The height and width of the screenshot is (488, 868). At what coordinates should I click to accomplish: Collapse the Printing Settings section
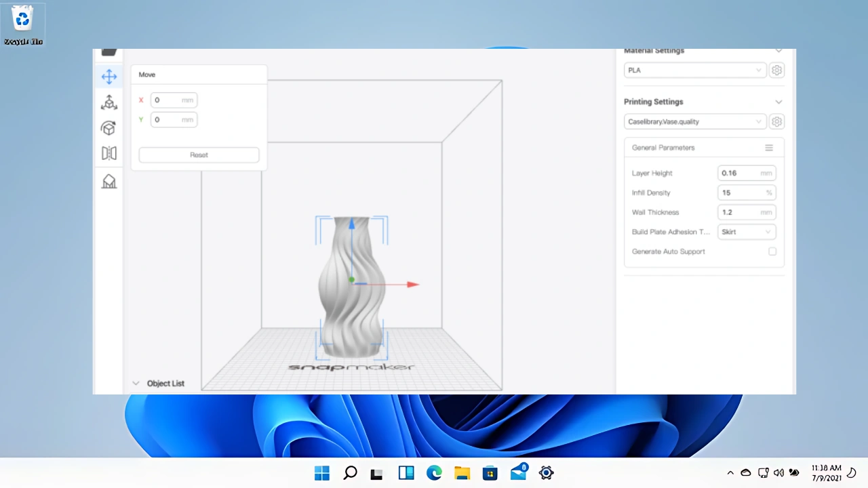tap(778, 102)
